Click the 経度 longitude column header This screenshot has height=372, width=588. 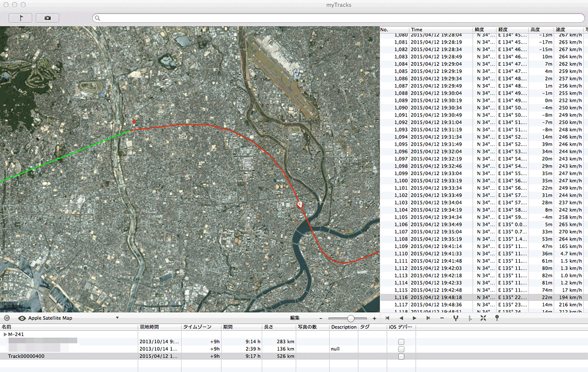coord(512,29)
